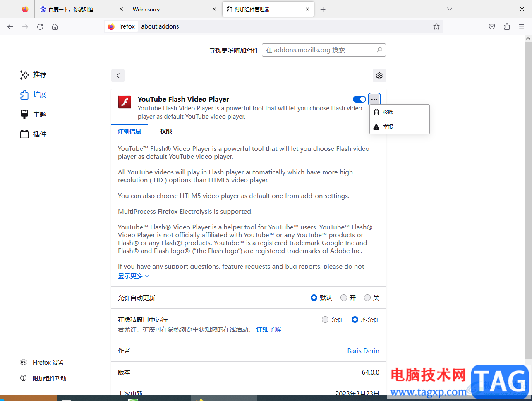Viewport: 532px width, 401px height.
Task: Open the Firefox application menu
Action: 522,26
